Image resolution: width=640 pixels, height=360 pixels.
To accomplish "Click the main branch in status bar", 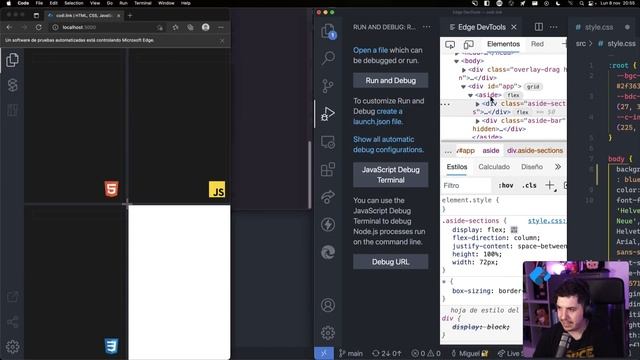I will point(351,353).
